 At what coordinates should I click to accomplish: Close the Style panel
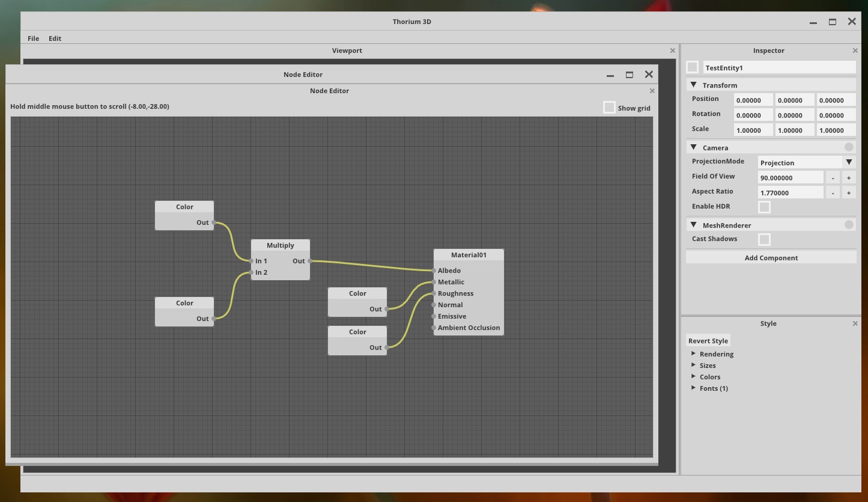tap(855, 323)
